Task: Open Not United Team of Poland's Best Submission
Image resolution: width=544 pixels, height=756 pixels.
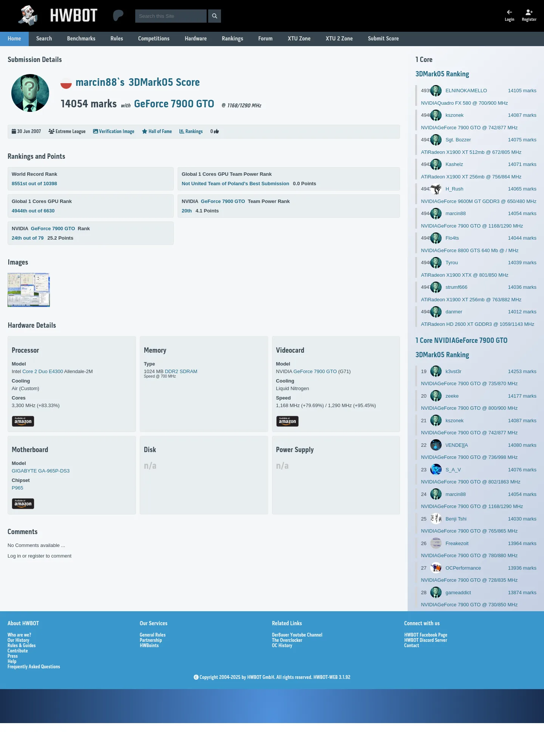Action: pos(235,184)
